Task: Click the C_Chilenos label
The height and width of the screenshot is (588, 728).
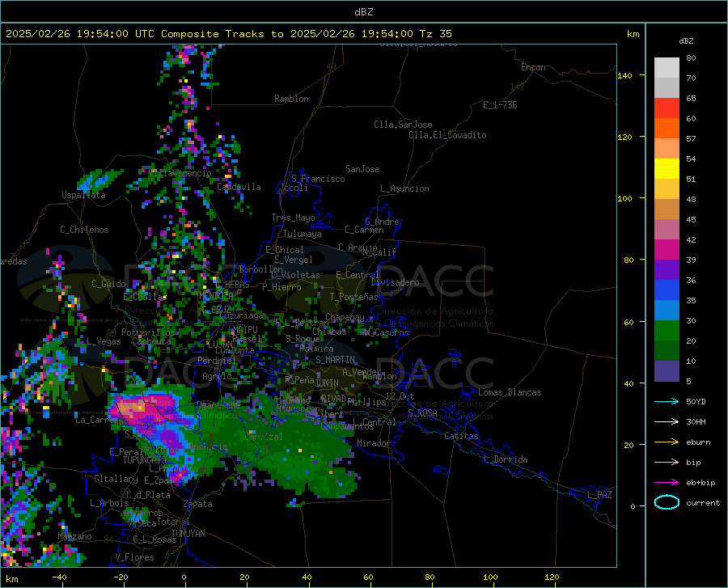Action: click(84, 230)
